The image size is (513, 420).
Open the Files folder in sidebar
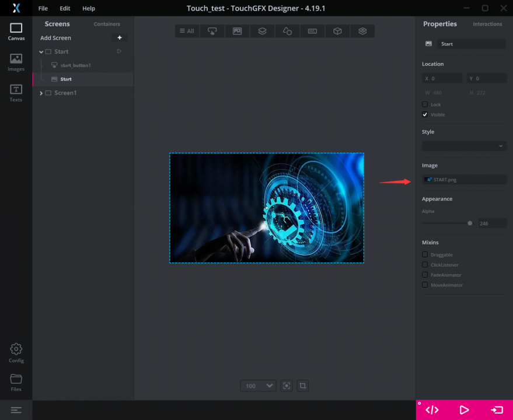coord(16,383)
